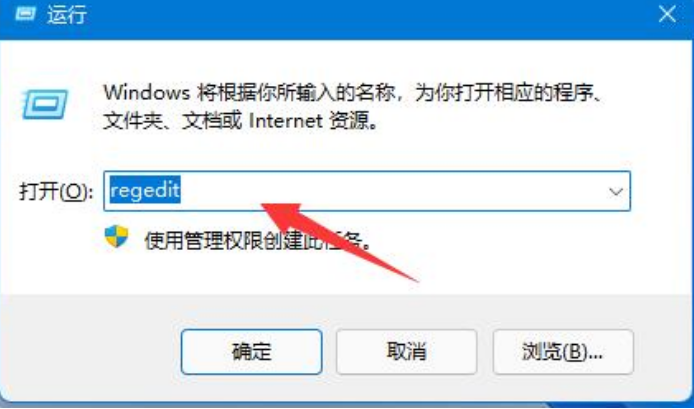Click the Run icon in the title bar
Viewport: 694px width, 409px height.
24,14
